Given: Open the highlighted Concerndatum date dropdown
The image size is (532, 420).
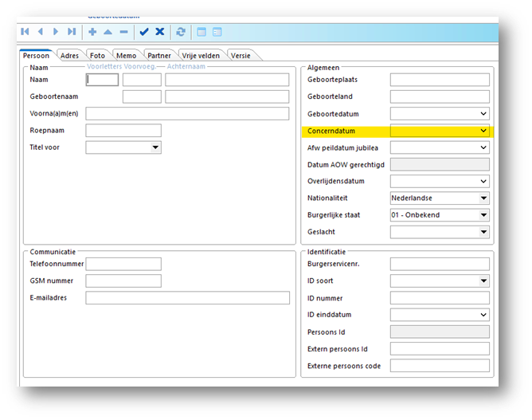Looking at the screenshot, I should click(483, 131).
